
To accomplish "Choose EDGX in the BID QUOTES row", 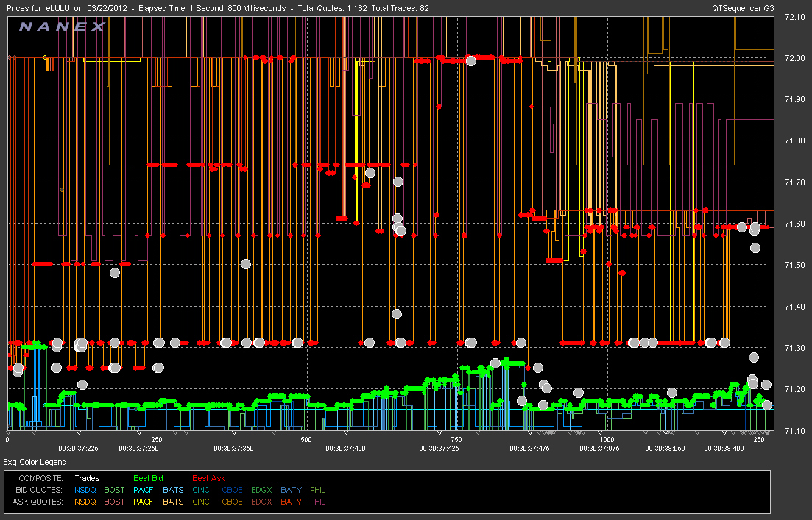I will [261, 490].
